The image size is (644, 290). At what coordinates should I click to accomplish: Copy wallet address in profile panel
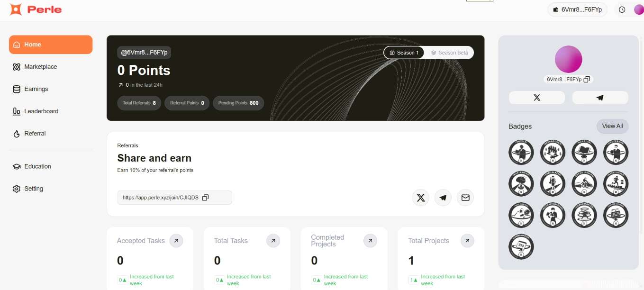coord(587,80)
